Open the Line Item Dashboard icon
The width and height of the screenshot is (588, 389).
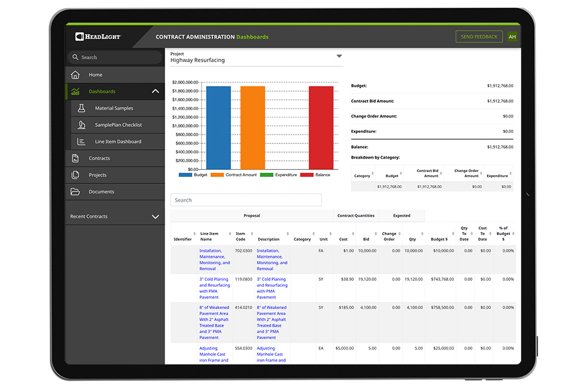click(82, 142)
